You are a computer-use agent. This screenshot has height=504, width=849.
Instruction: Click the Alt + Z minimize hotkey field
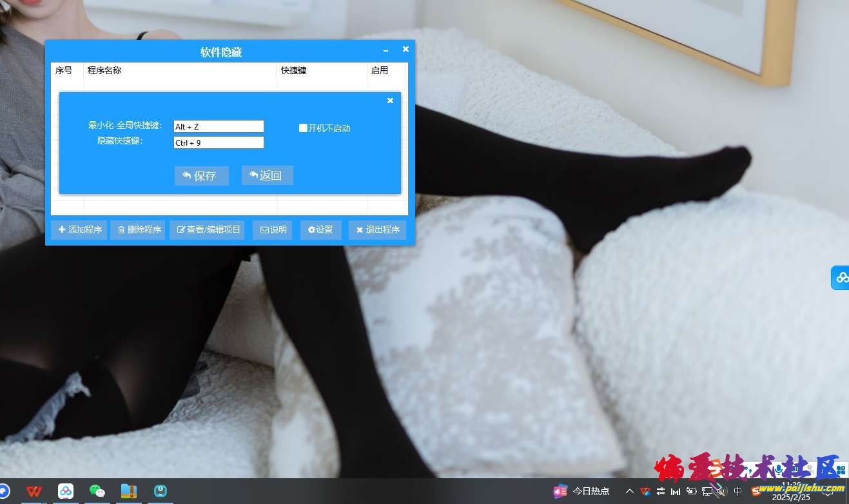[x=219, y=127]
